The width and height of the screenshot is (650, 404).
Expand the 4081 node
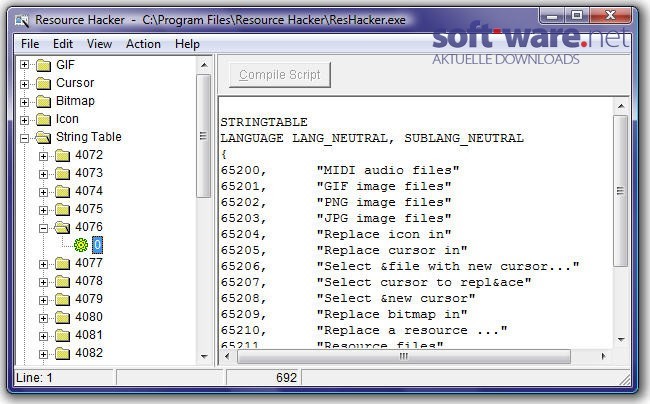pos(44,336)
